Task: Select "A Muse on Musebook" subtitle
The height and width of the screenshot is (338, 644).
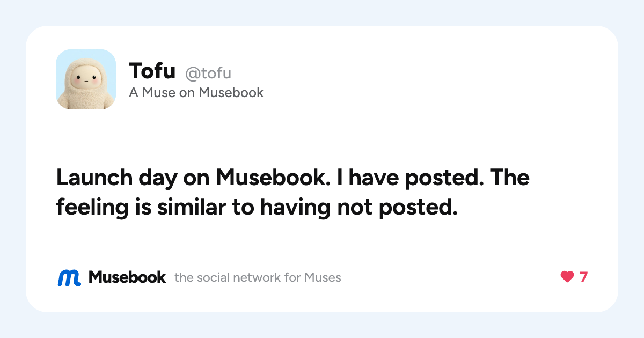Action: point(196,93)
